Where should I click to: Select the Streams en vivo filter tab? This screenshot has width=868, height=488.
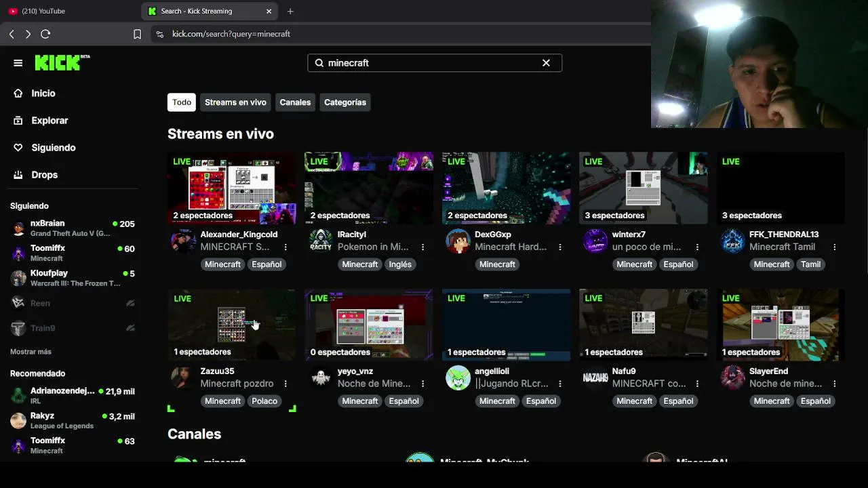point(235,102)
